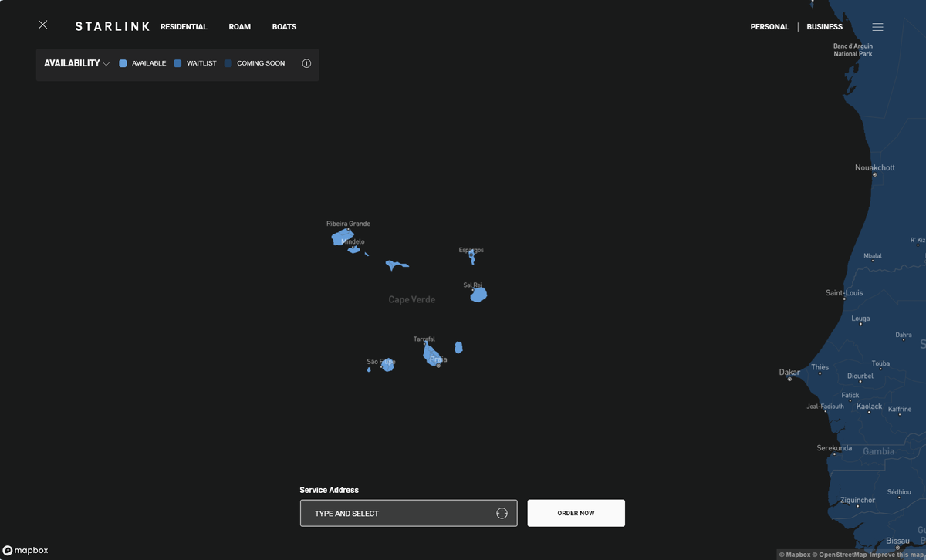This screenshot has height=560, width=926.
Task: Click the Nouakchott city label
Action: pos(875,167)
